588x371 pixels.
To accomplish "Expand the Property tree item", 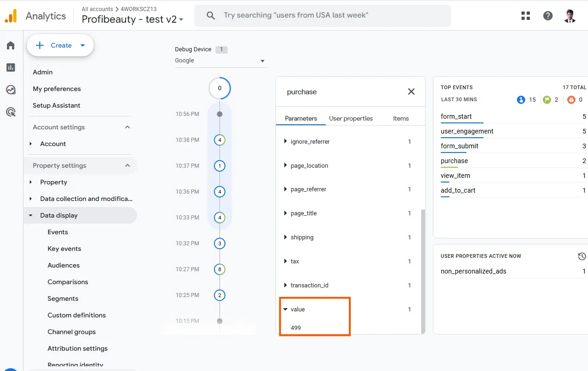I will tap(31, 182).
